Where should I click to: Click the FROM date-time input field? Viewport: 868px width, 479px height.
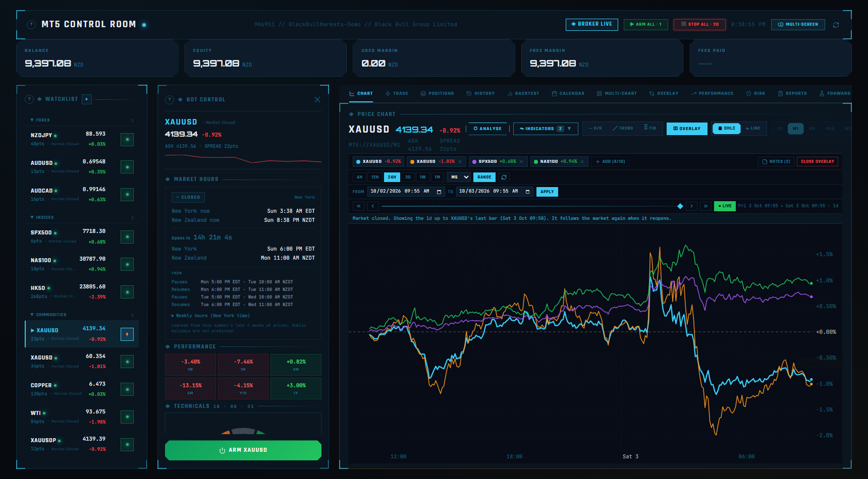(x=406, y=192)
